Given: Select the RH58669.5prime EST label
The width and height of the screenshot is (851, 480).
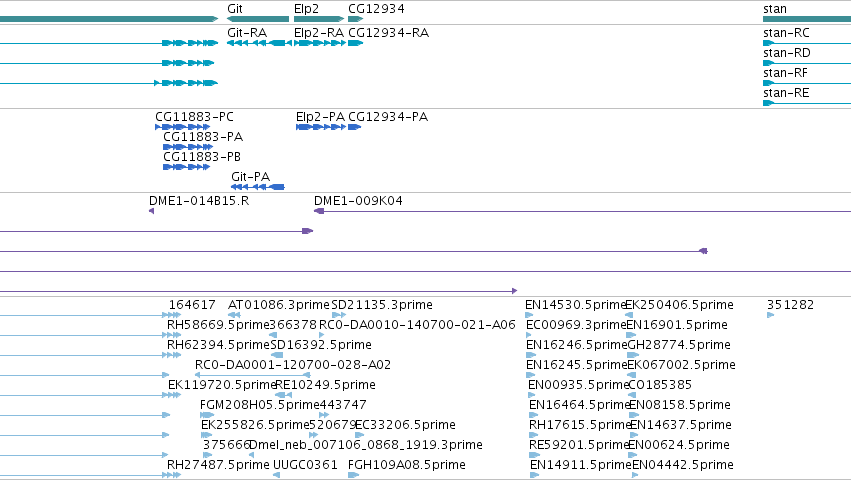Looking at the screenshot, I should point(218,325).
